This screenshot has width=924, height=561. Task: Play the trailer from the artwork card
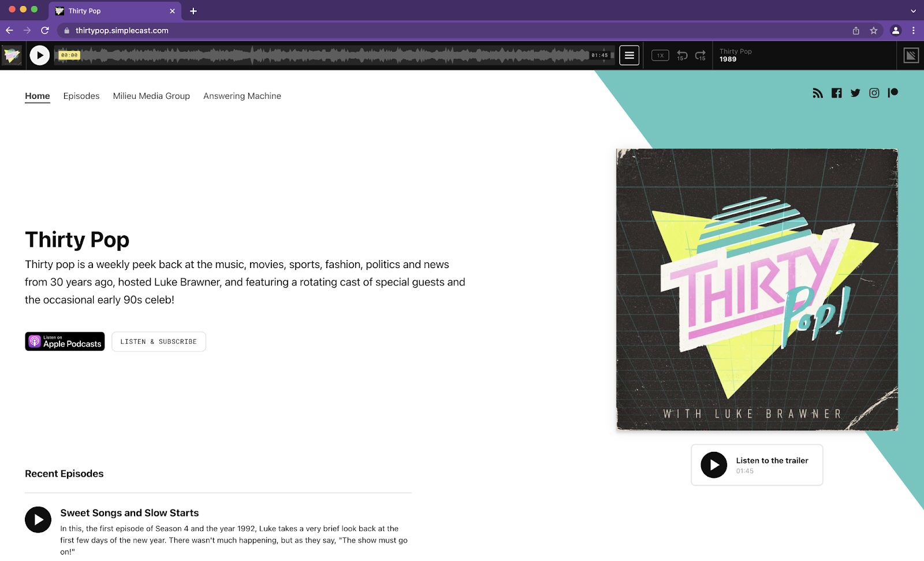[x=714, y=465]
